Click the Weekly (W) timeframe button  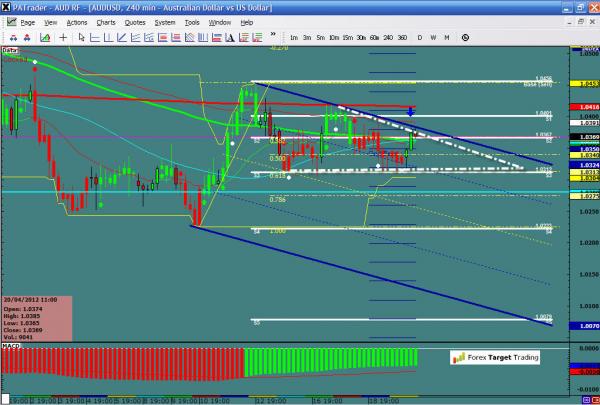click(x=433, y=37)
